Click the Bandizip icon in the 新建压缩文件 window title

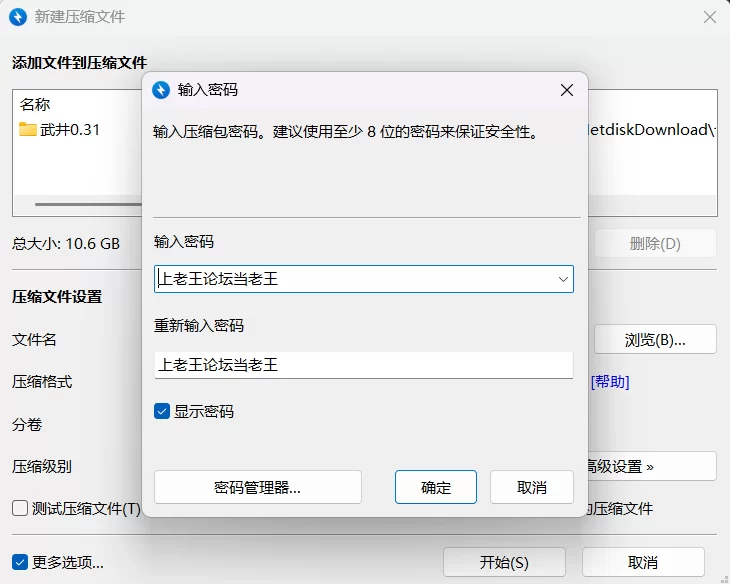click(18, 17)
